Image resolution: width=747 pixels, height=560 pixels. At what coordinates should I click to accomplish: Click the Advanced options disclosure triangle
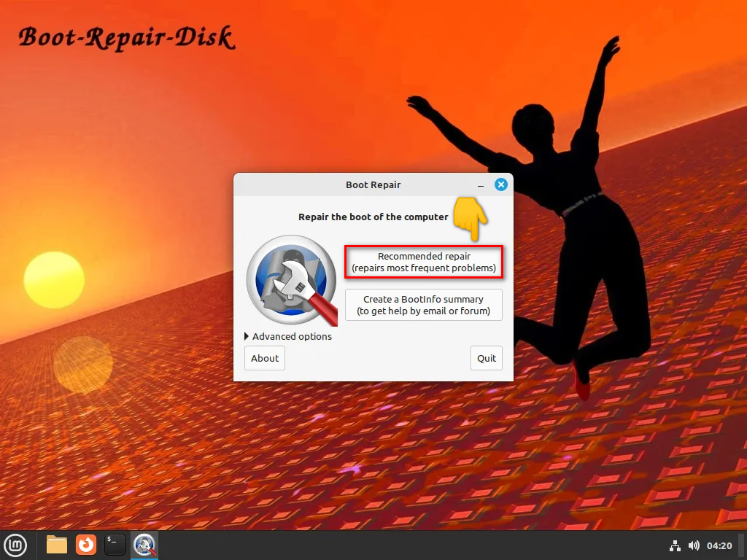[x=246, y=336]
